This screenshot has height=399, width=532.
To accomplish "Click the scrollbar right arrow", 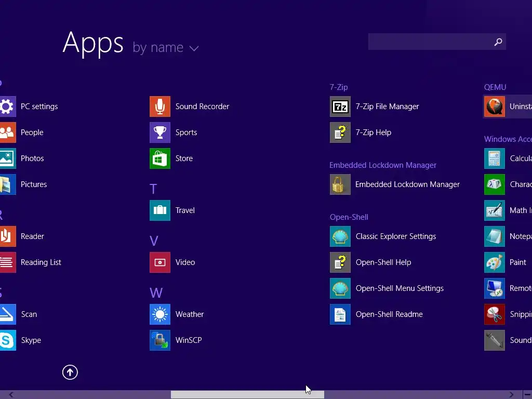I will [x=511, y=395].
